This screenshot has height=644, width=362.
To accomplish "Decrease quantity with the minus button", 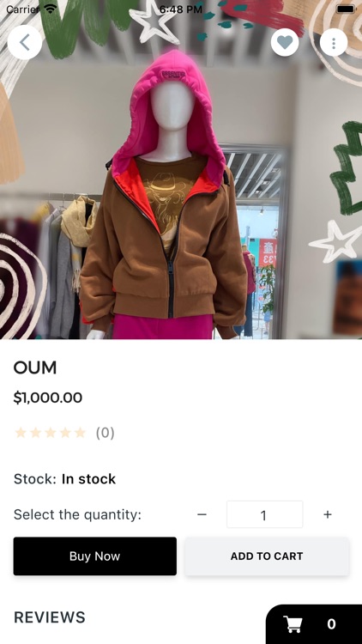I will (202, 514).
